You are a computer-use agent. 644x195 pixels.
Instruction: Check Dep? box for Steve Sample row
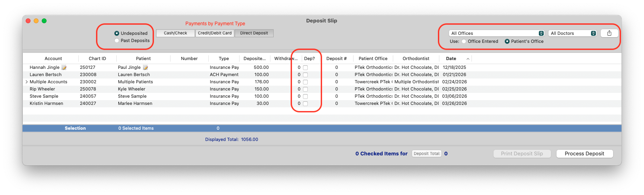point(305,96)
